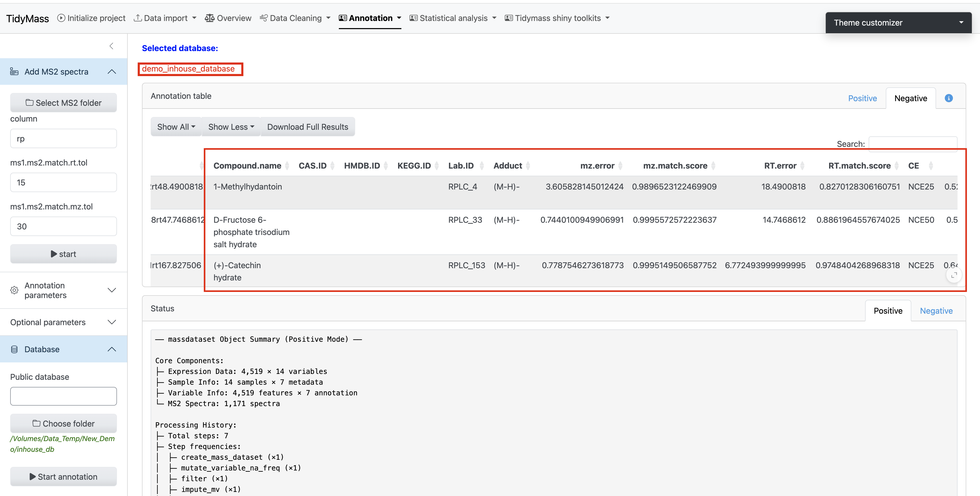Sort by RT.error column arrows
The width and height of the screenshot is (980, 496).
[x=802, y=166]
